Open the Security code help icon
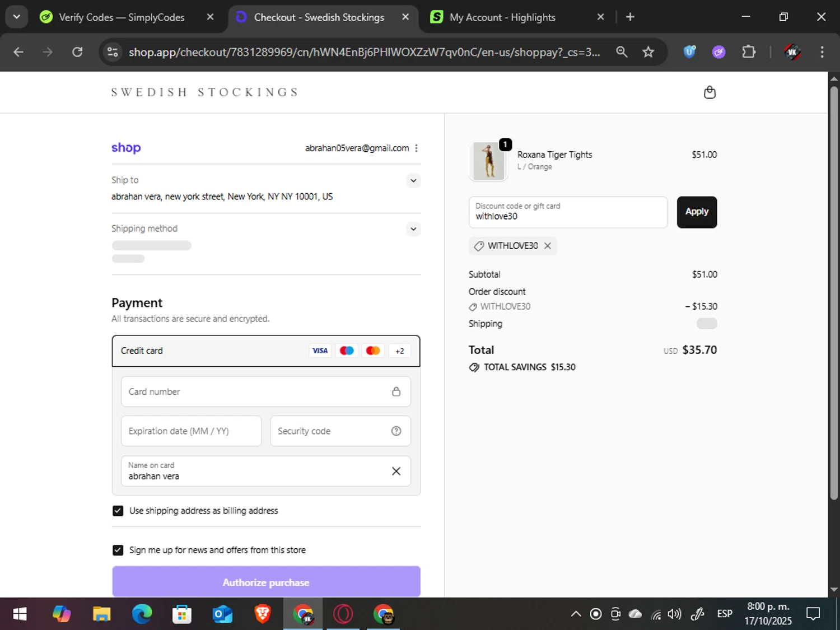Screen dimensions: 840x630 pyautogui.click(x=396, y=431)
